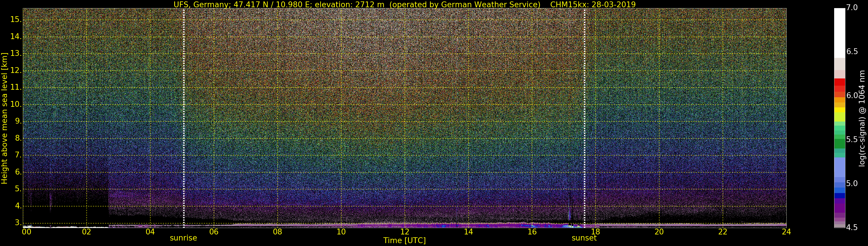Click the colorbar tick label 5.5
This screenshot has width=868, height=246.
852,139
